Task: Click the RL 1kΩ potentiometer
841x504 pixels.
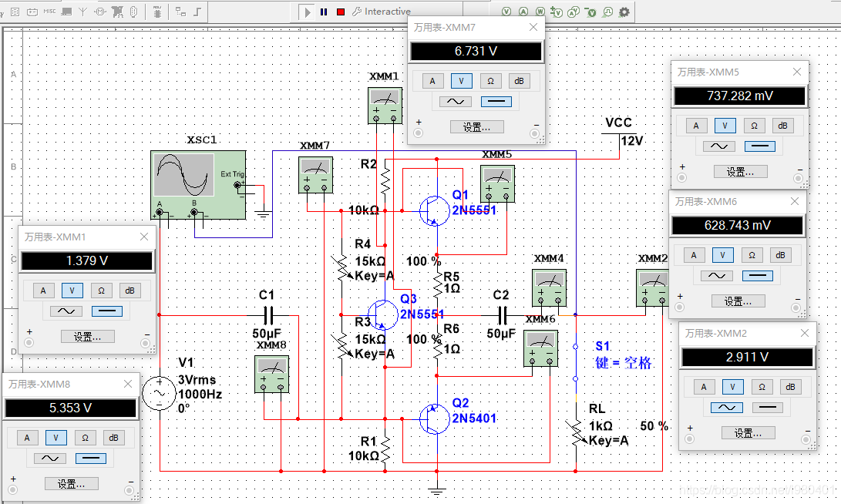Action: coord(576,432)
